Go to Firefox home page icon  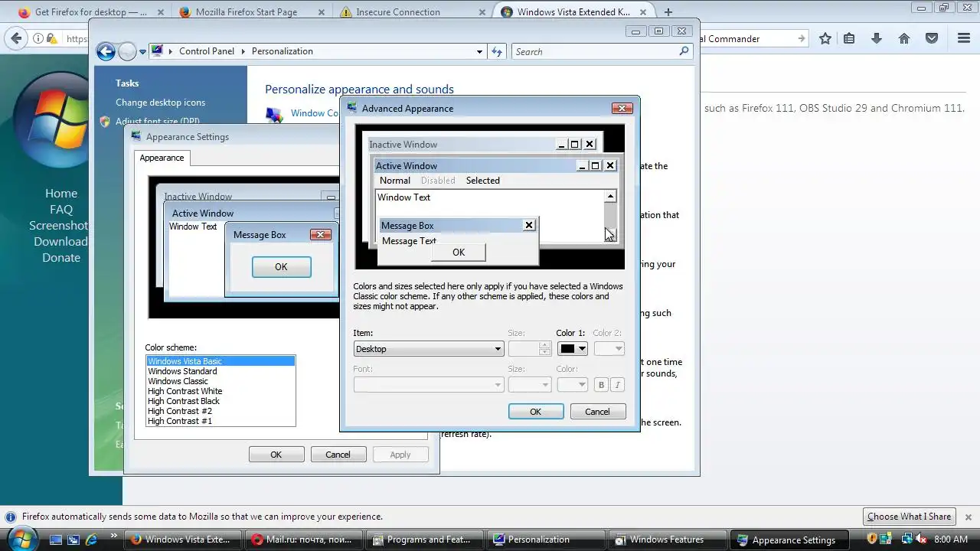[904, 38]
